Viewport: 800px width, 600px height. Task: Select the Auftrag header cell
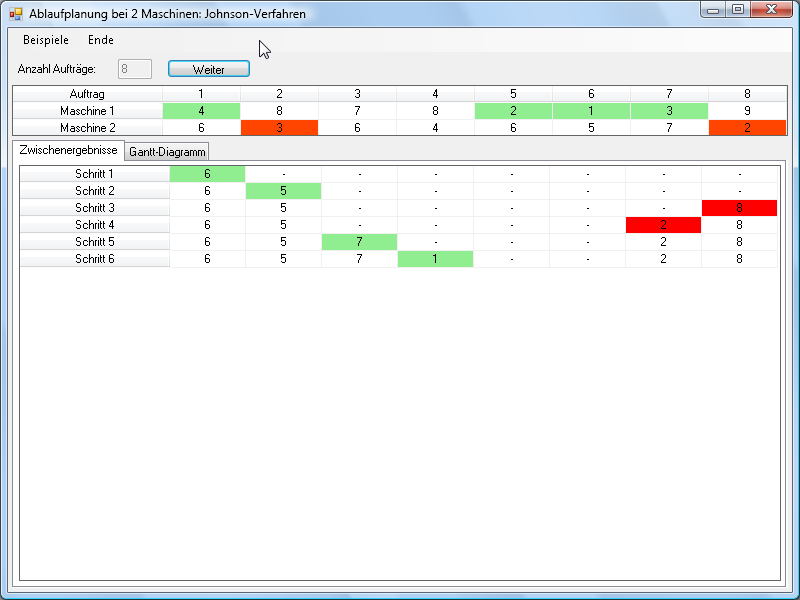tap(87, 94)
